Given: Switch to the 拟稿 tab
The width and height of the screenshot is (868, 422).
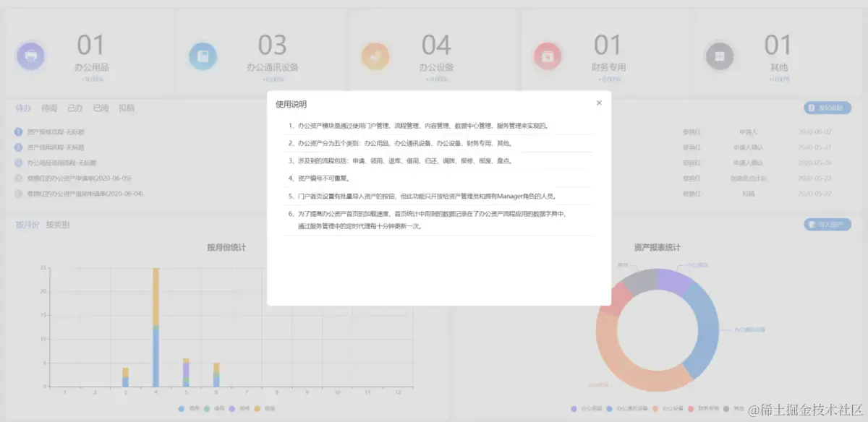Looking at the screenshot, I should 127,108.
